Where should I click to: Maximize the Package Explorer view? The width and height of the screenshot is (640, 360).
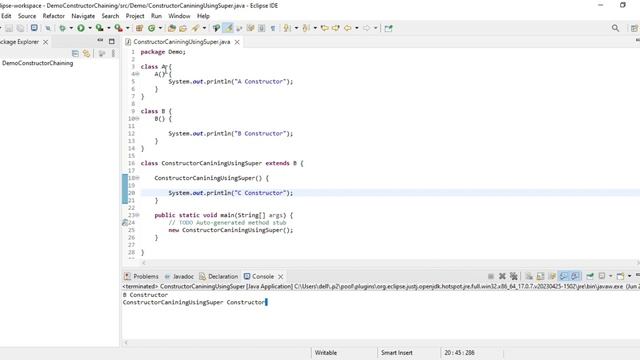click(x=111, y=41)
